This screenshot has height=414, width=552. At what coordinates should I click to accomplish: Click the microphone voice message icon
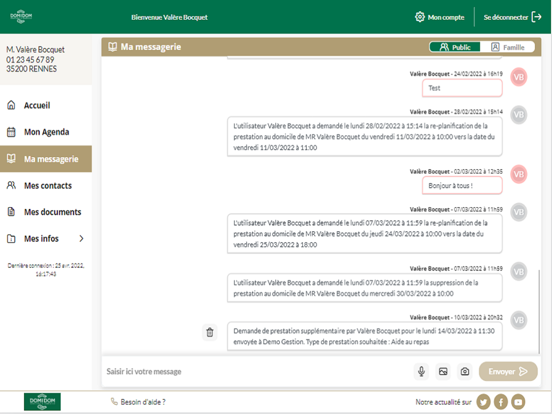coord(421,371)
